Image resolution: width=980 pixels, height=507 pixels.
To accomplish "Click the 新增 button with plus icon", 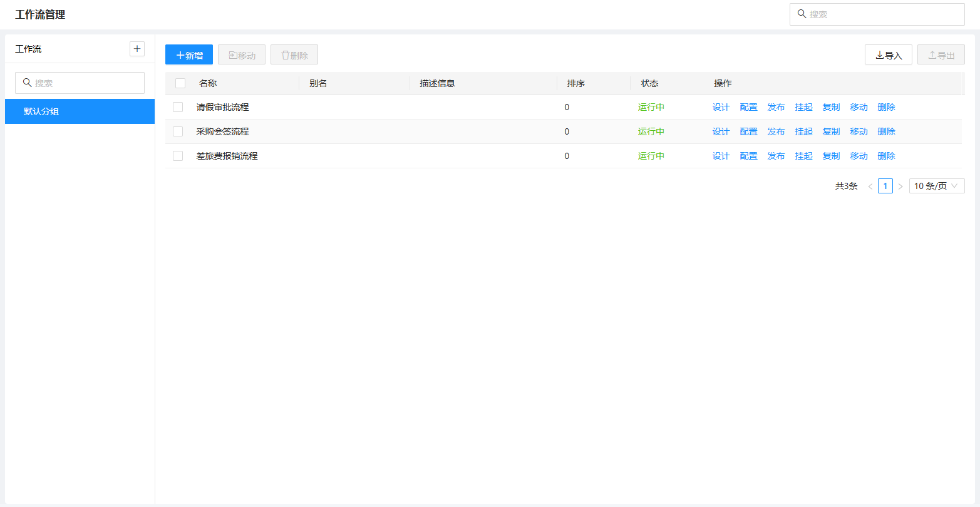I will (189, 55).
